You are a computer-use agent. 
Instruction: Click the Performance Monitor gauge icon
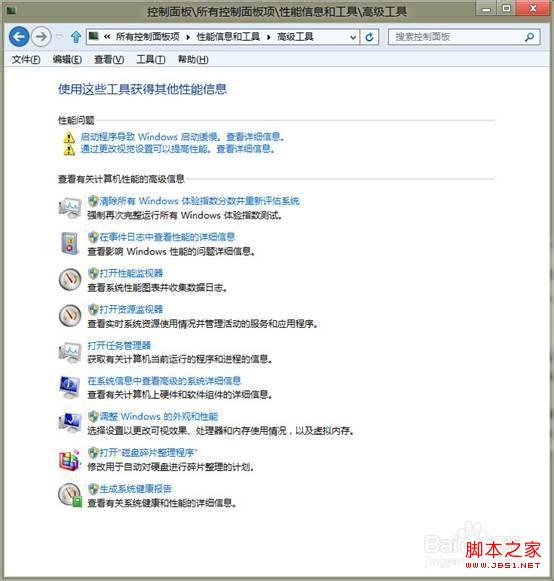[x=70, y=279]
